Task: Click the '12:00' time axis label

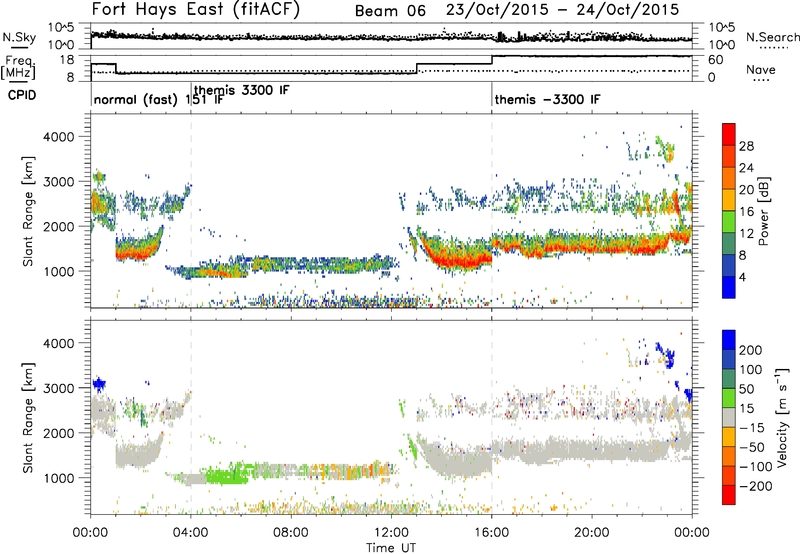Action: pyautogui.click(x=391, y=532)
